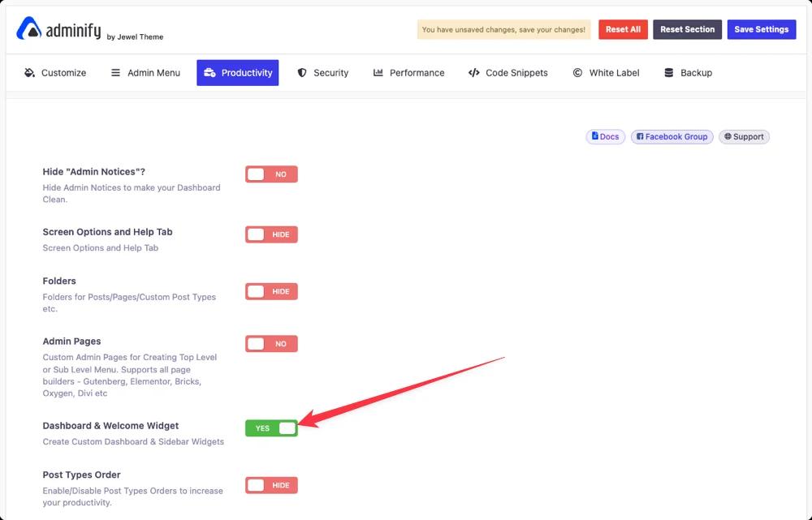Click the Screen Options and Help Tab heading
Screen dimensions: 812x520
(x=107, y=232)
